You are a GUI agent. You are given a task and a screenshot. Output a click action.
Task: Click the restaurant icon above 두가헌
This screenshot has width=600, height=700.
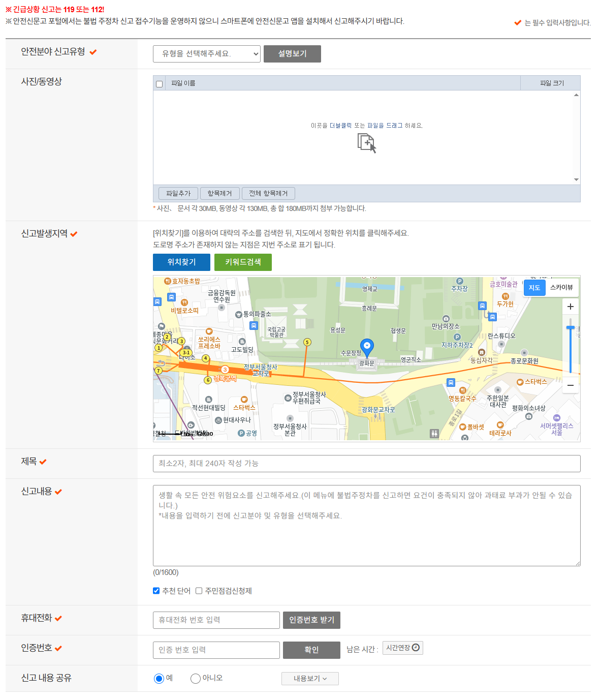point(505,296)
